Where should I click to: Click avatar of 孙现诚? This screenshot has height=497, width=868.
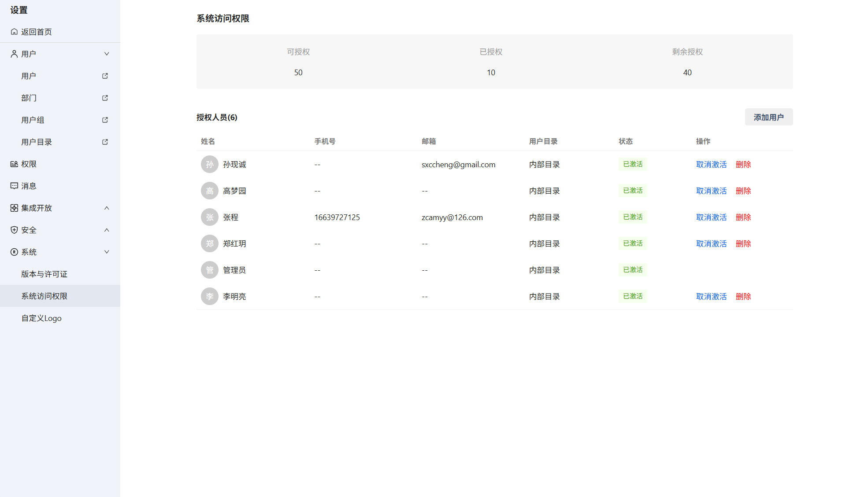coord(210,164)
